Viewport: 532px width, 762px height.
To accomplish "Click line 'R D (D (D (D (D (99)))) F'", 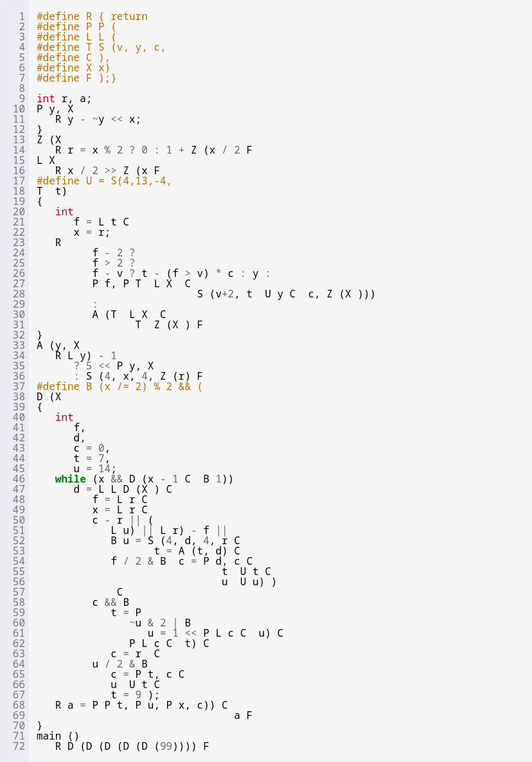I will coord(132,747).
